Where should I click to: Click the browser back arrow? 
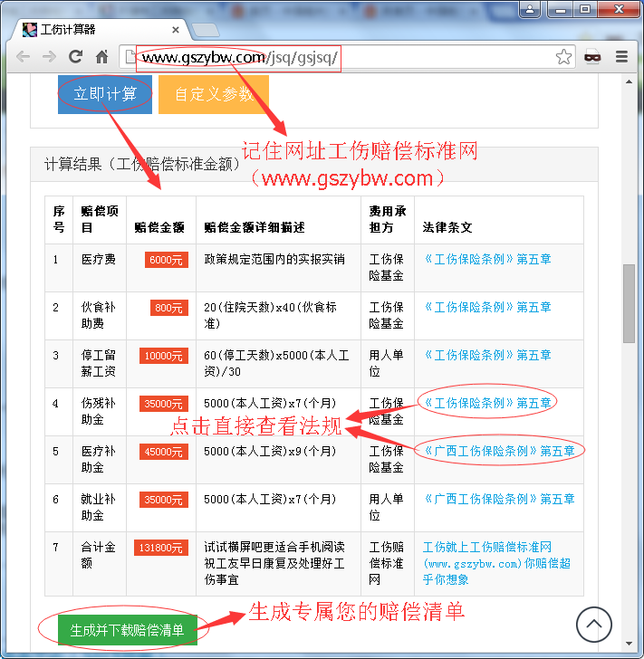coord(24,56)
